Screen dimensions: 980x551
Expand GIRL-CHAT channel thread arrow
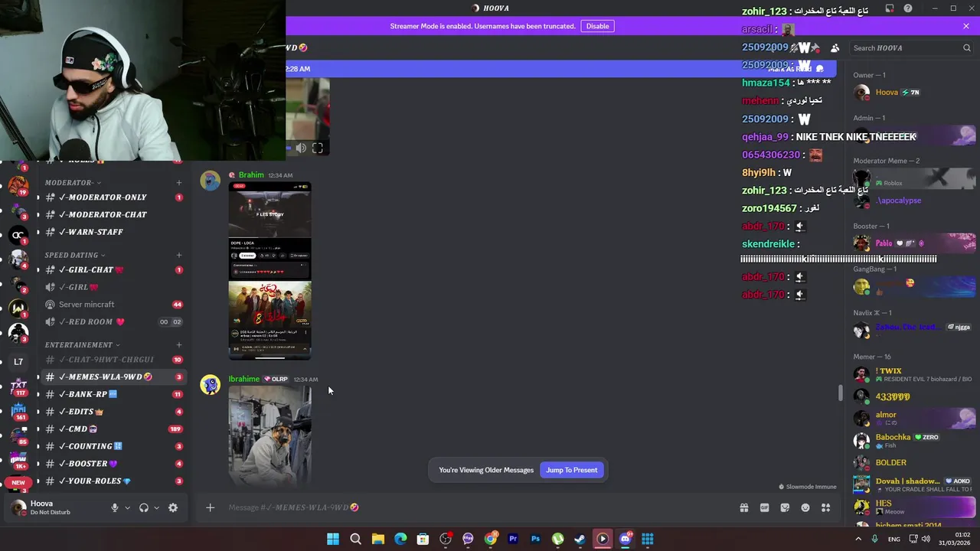coord(38,270)
